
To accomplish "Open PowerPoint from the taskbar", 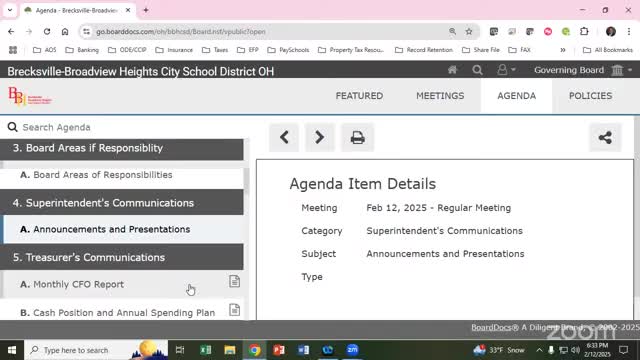I will 279,350.
